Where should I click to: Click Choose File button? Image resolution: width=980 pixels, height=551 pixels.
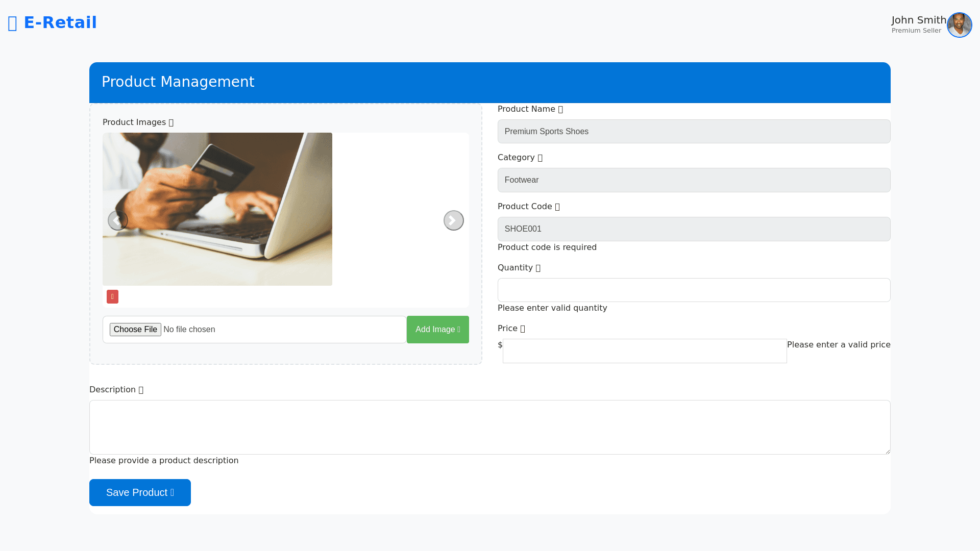pyautogui.click(x=135, y=330)
